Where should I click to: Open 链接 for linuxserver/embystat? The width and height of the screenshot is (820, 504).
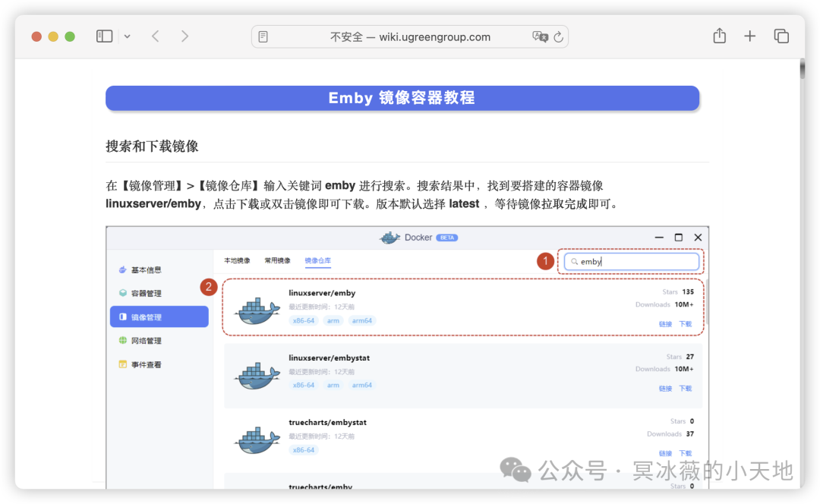click(665, 389)
